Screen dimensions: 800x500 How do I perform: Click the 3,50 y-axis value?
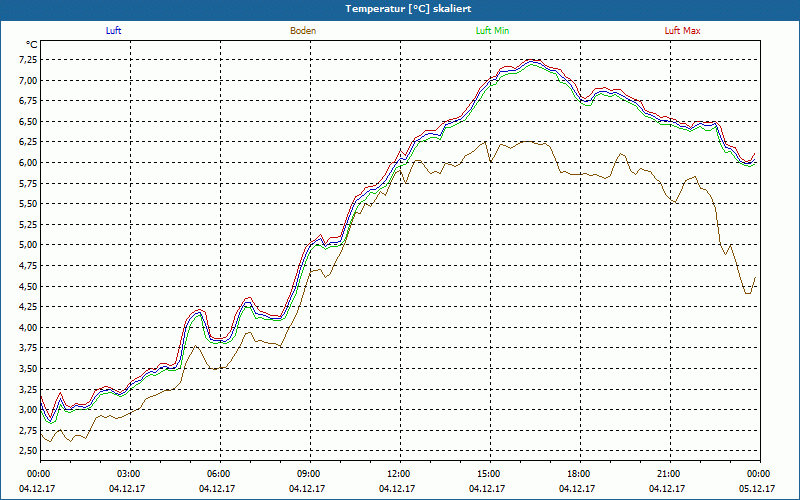point(28,368)
